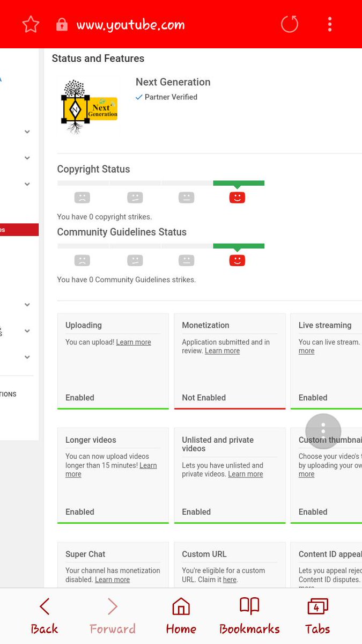The height and width of the screenshot is (644, 362).
Task: Click the Community Guidelines Status heading
Action: (x=122, y=232)
